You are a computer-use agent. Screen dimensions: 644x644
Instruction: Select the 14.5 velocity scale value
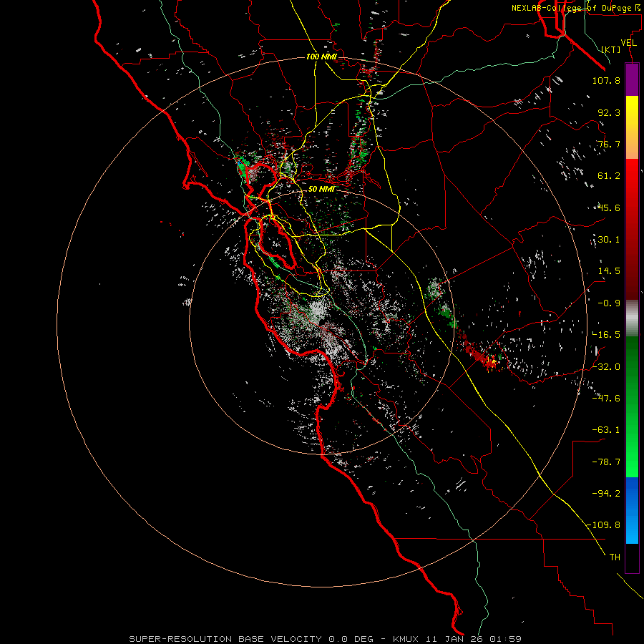point(609,271)
